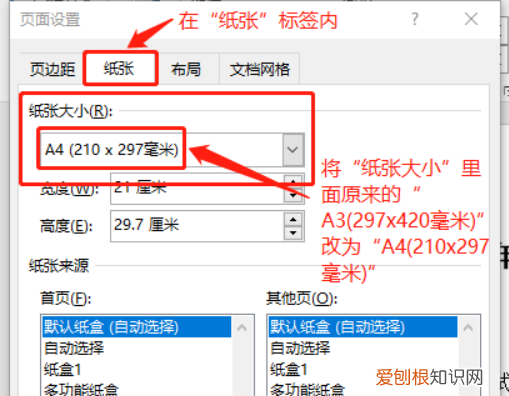Click the 首页 list scroll-up arrow
Screen dimensions: 509x396
[242, 328]
